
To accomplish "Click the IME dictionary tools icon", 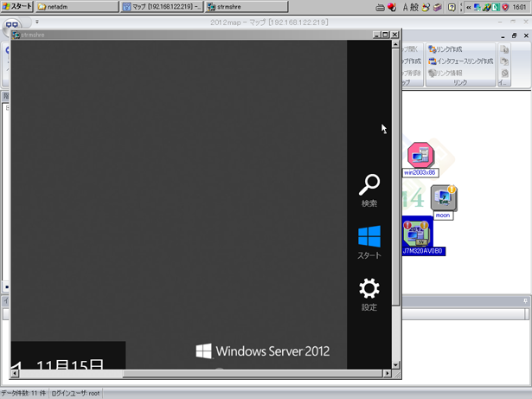I will tap(438, 7).
